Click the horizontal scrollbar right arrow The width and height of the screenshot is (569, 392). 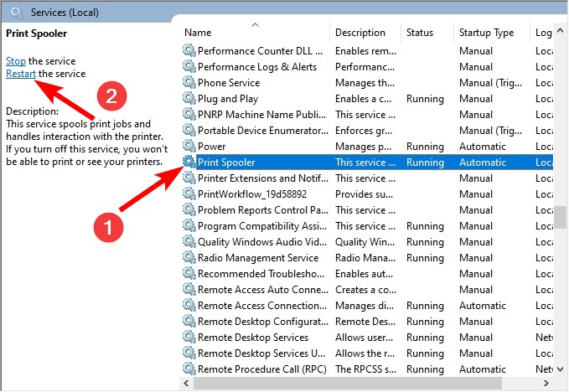[x=546, y=383]
